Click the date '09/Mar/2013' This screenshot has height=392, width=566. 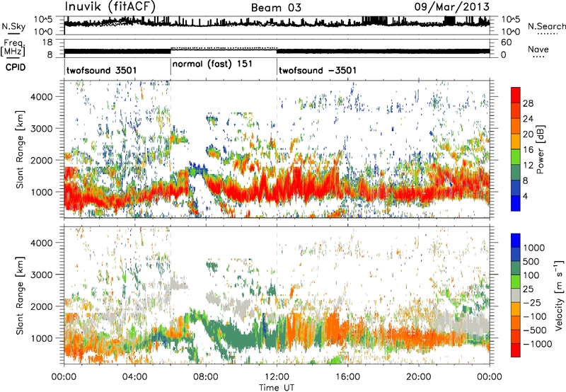[451, 7]
